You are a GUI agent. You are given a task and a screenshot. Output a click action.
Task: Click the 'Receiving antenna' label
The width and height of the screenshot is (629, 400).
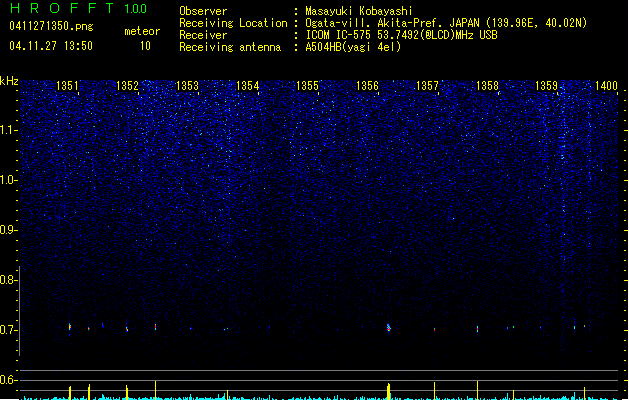(230, 47)
